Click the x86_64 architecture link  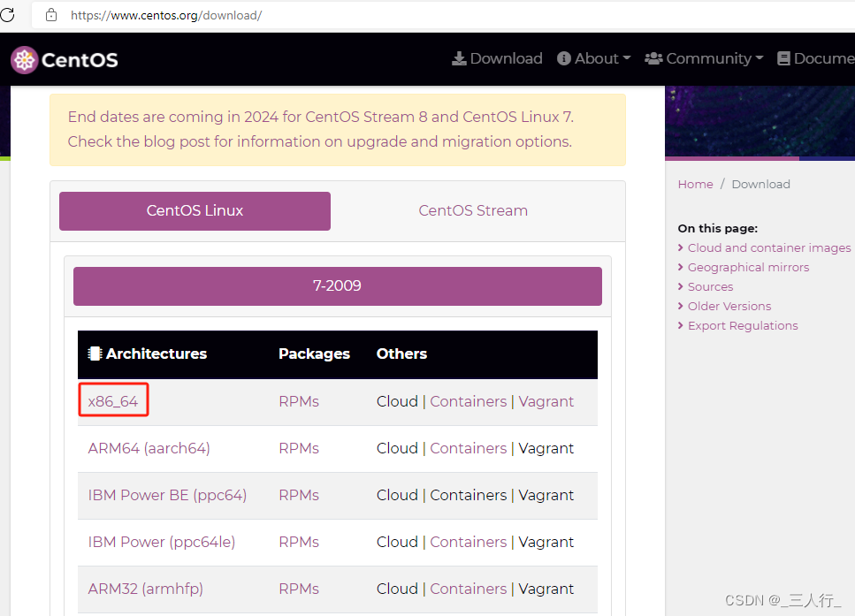113,401
